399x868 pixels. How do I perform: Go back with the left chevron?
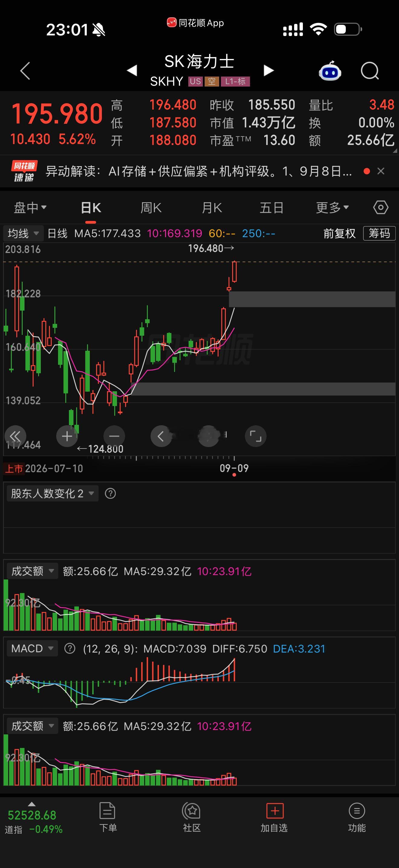point(25,71)
